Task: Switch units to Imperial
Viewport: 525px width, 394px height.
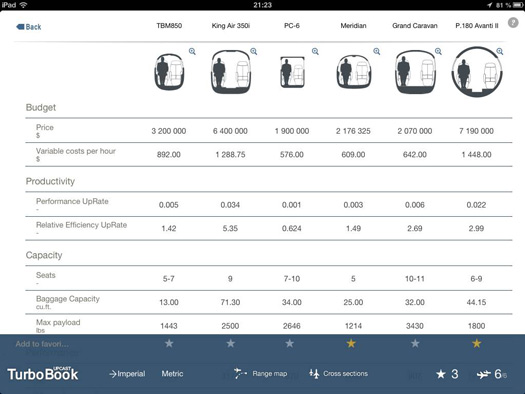Action: tap(127, 374)
